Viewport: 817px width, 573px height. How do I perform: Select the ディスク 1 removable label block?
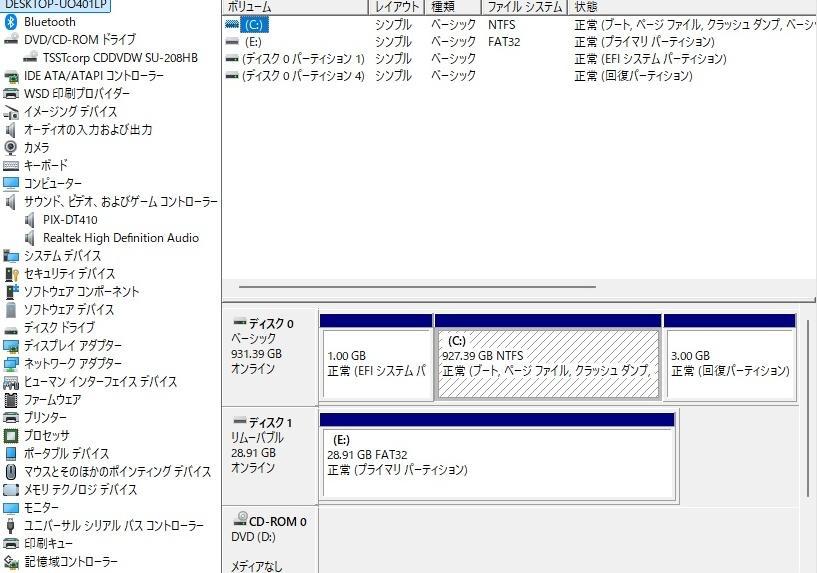point(270,456)
